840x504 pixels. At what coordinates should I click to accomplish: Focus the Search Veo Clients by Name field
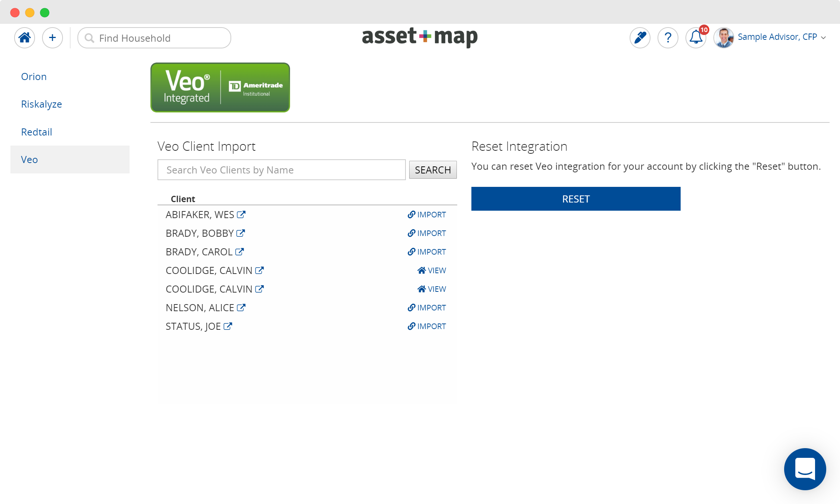(x=281, y=170)
